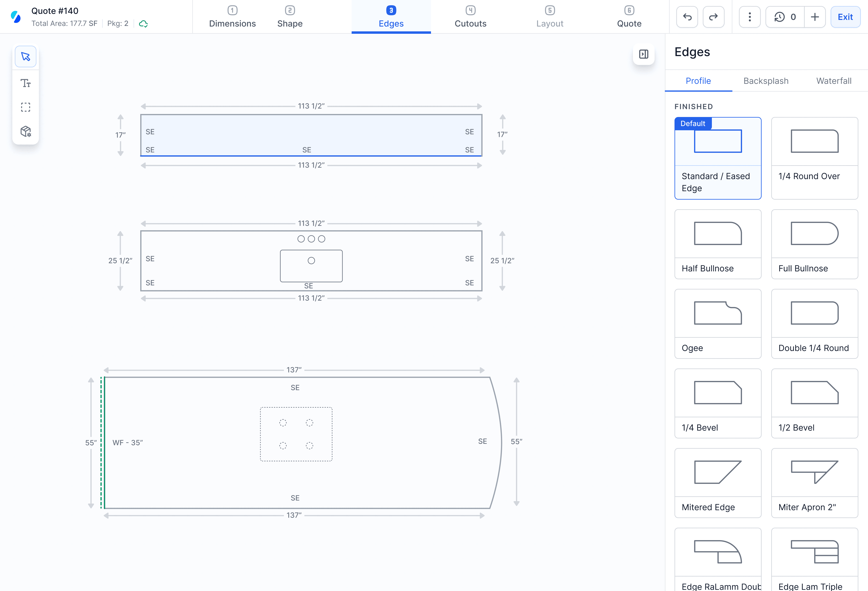Select the Text tool
Image resolution: width=868 pixels, height=591 pixels.
click(25, 83)
